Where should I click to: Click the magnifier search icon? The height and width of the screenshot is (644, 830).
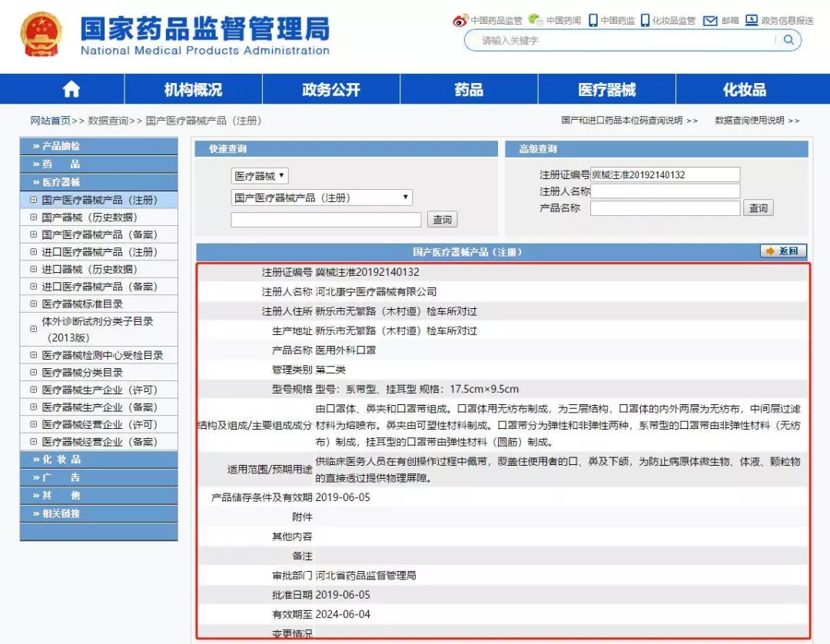(788, 40)
